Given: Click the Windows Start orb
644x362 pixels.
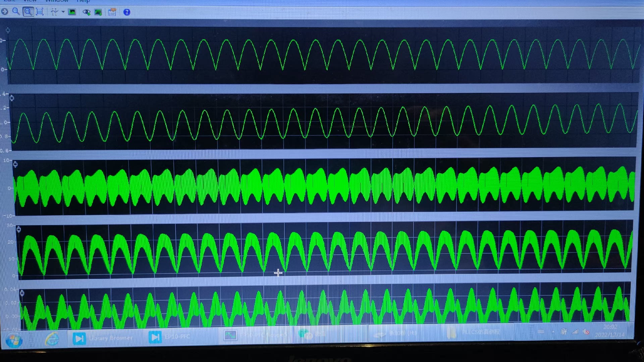Looking at the screenshot, I should [14, 341].
